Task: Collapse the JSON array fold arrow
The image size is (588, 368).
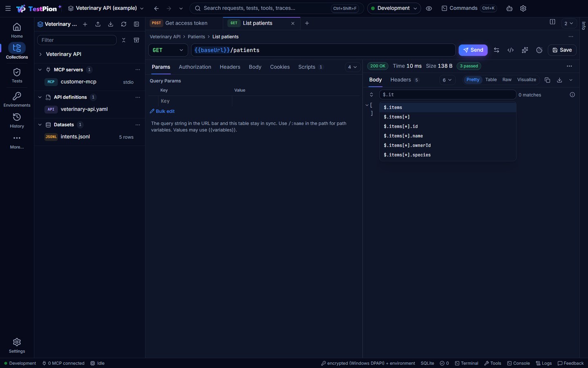Action: pos(367,105)
